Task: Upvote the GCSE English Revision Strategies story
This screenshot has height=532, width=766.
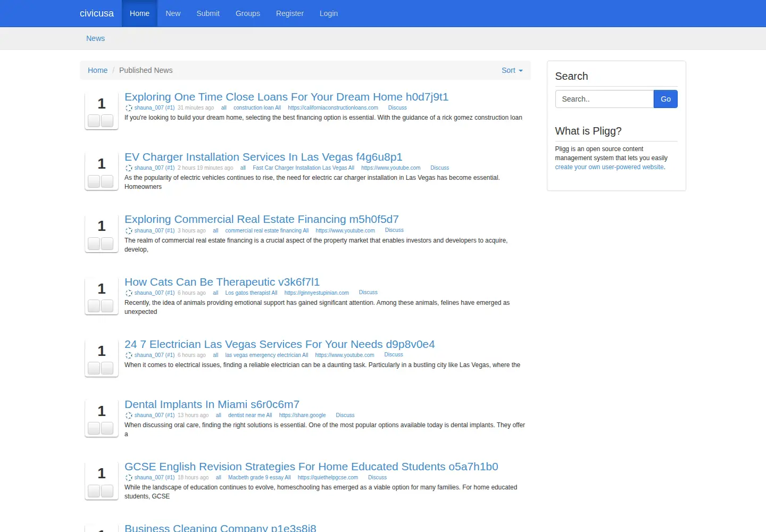Action: click(94, 491)
